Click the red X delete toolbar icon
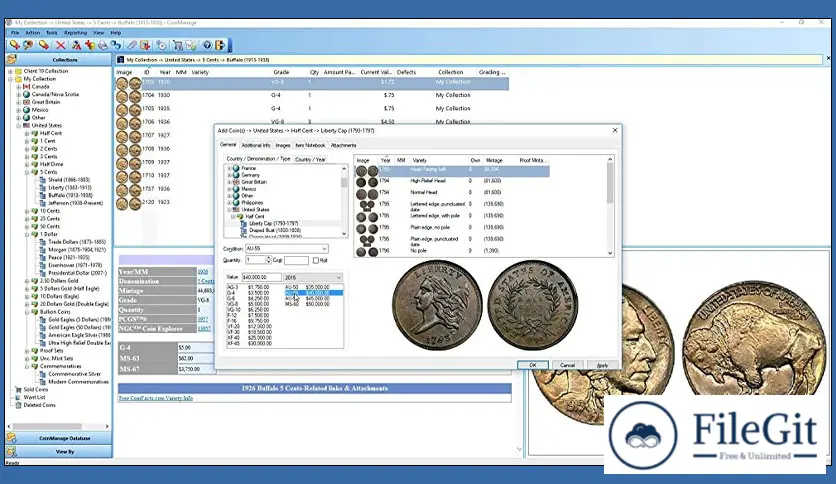836x484 pixels. [x=60, y=46]
